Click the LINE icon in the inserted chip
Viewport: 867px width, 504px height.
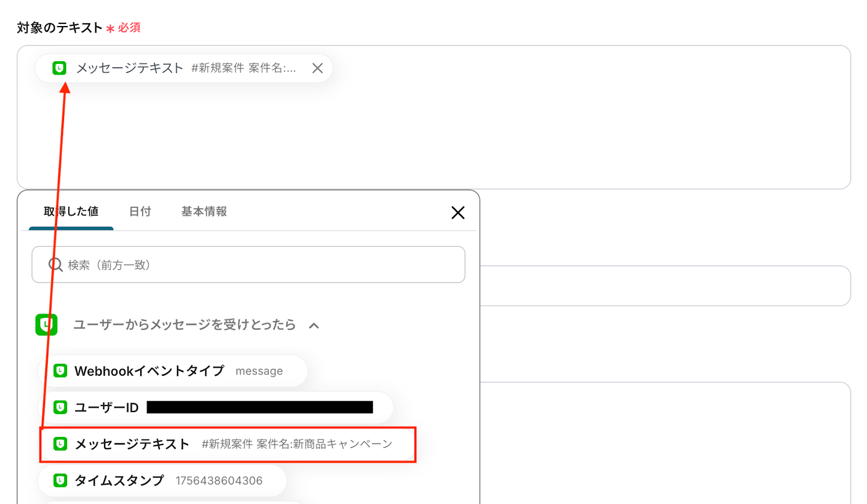tap(60, 68)
